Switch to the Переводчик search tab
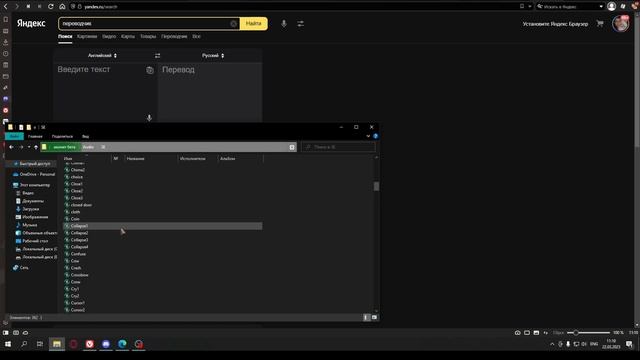 [x=174, y=36]
